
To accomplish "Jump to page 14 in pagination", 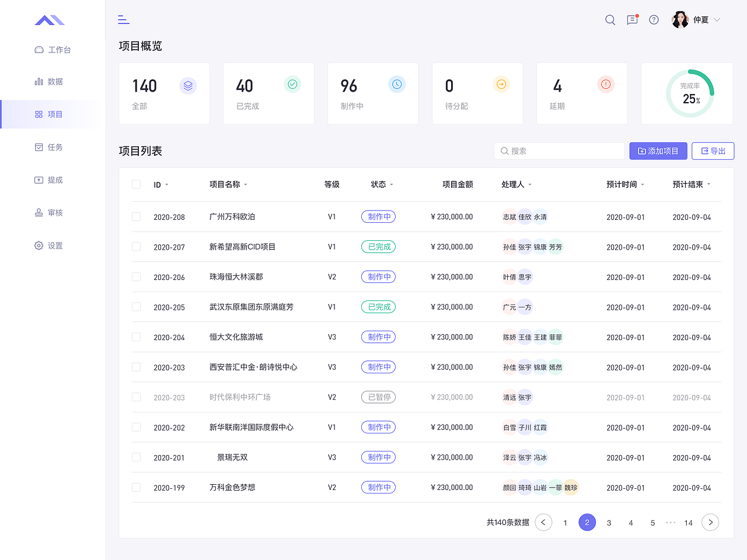I will tap(689, 523).
